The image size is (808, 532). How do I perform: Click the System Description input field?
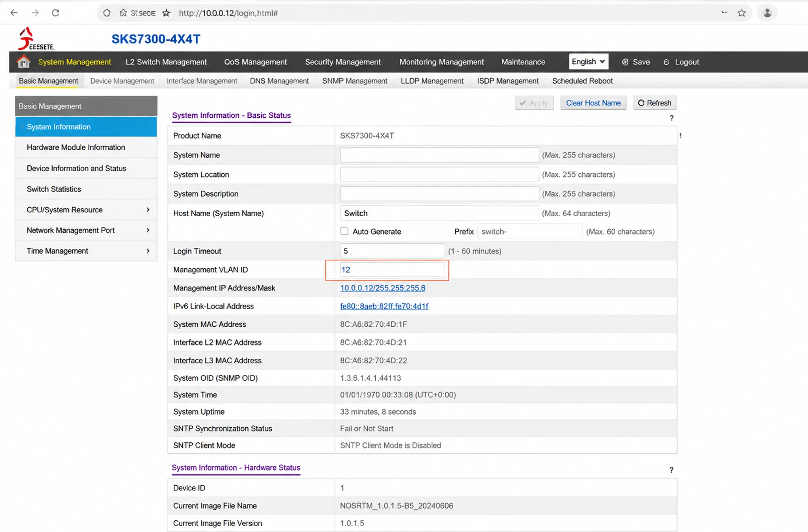pos(439,194)
